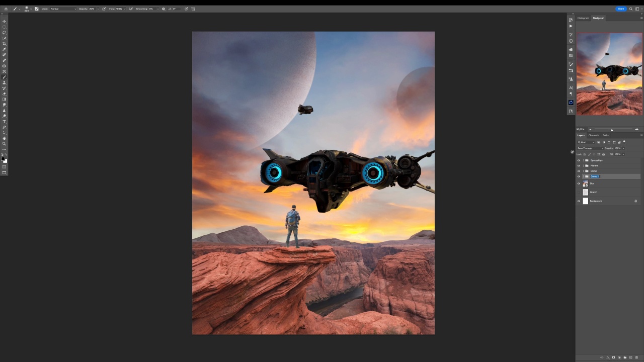Open the Pass Through blend mode dropdown
The width and height of the screenshot is (644, 362).
click(x=590, y=148)
